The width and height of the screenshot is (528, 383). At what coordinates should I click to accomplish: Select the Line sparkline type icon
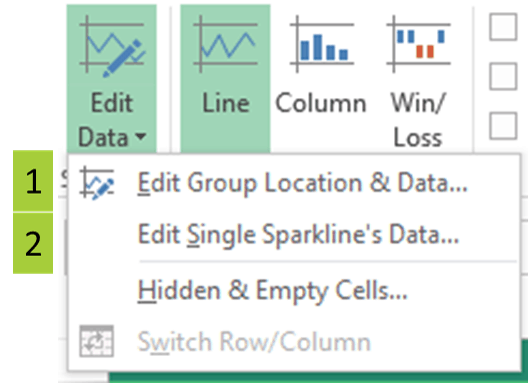225,44
